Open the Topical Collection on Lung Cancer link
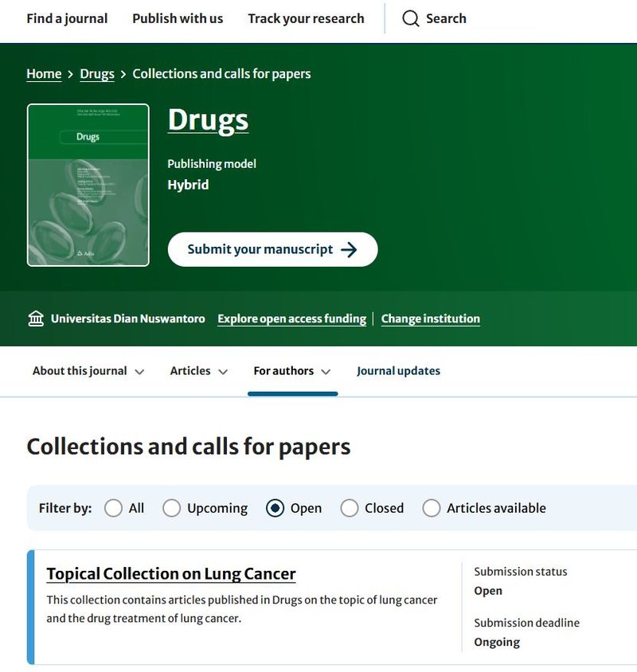The image size is (637, 672). [170, 573]
